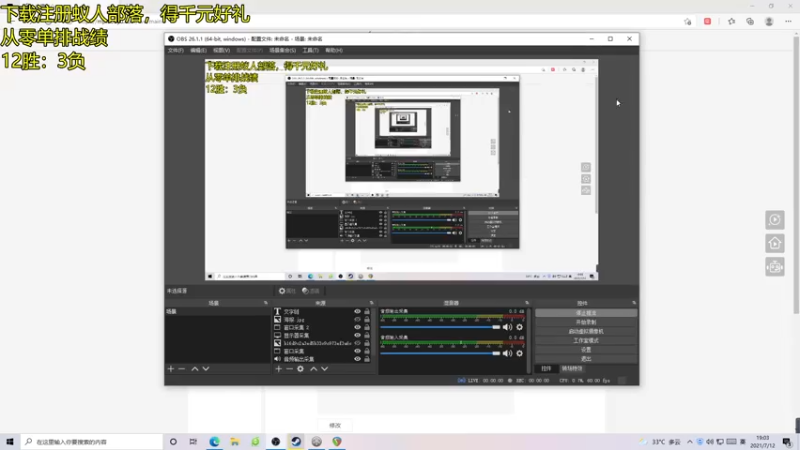Open Task View on the taskbar

pyautogui.click(x=193, y=441)
